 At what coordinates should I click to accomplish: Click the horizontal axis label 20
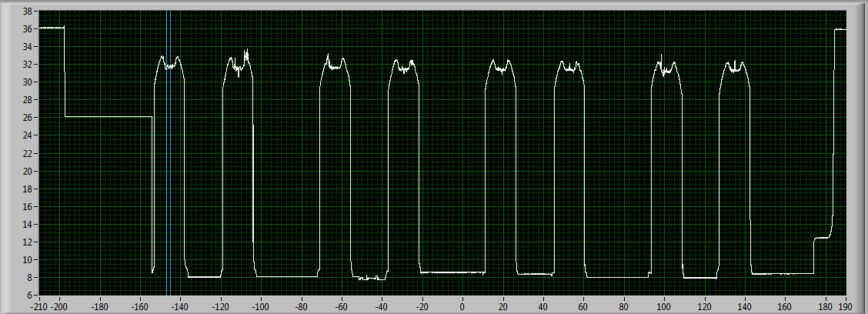click(503, 306)
